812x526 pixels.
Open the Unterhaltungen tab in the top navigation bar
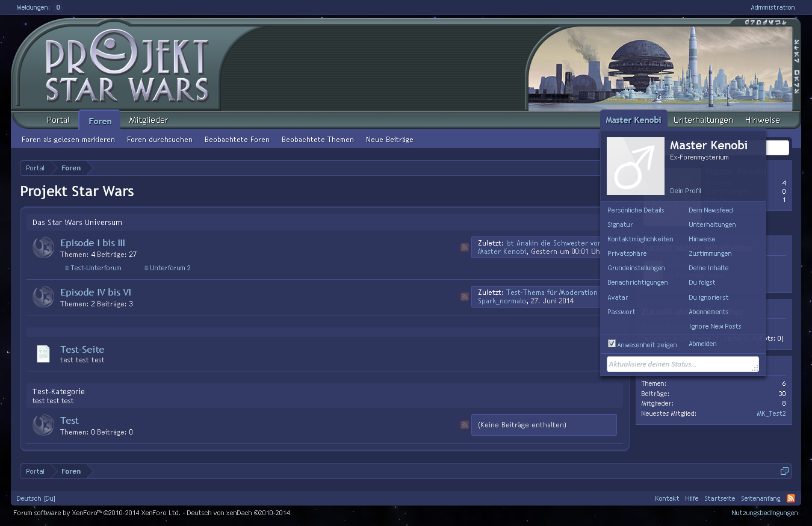click(703, 120)
